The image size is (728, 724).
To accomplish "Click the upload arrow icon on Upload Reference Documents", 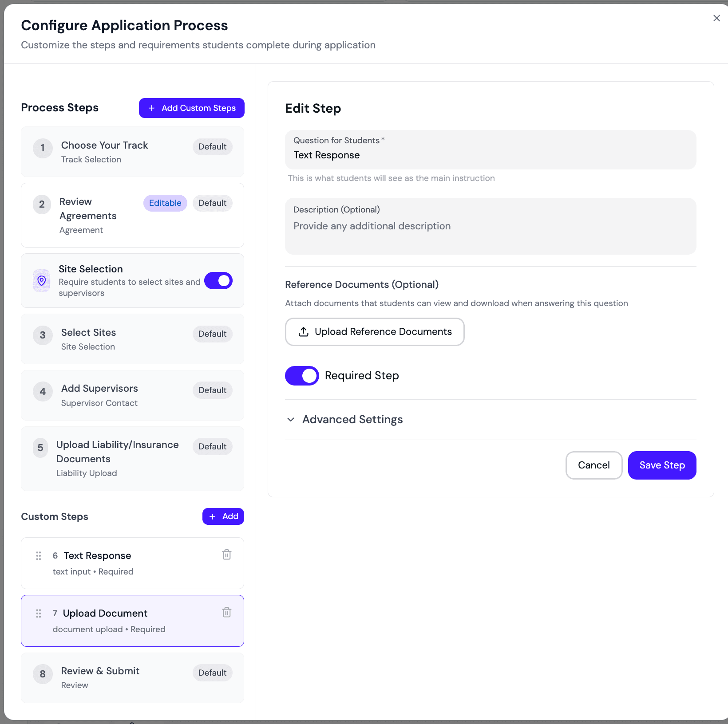I will (303, 331).
